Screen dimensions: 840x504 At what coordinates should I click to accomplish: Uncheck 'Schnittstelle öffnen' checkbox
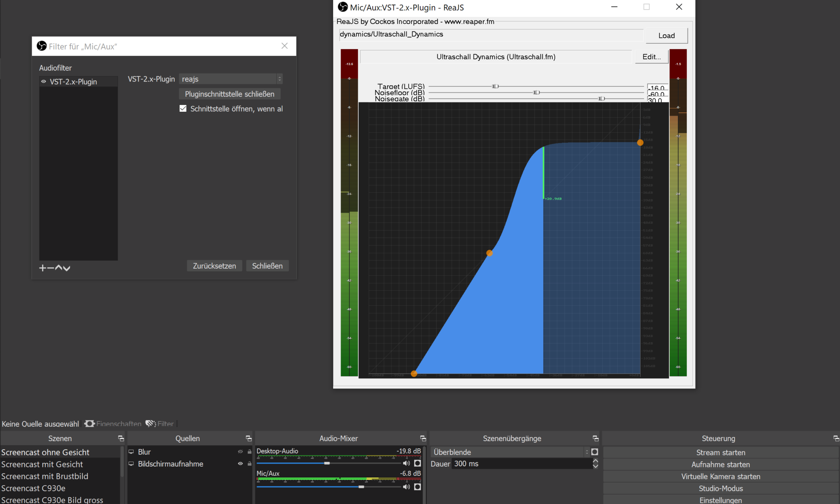[183, 108]
